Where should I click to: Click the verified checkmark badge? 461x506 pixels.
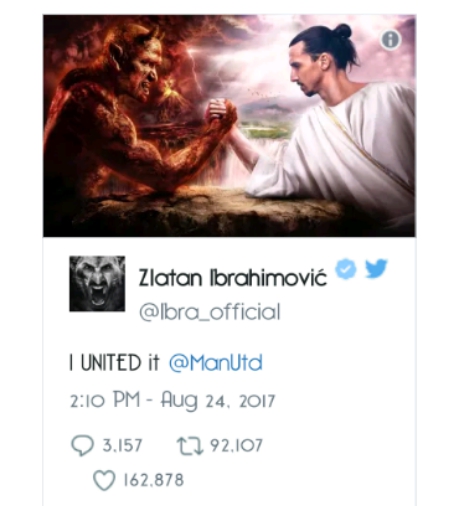346,268
